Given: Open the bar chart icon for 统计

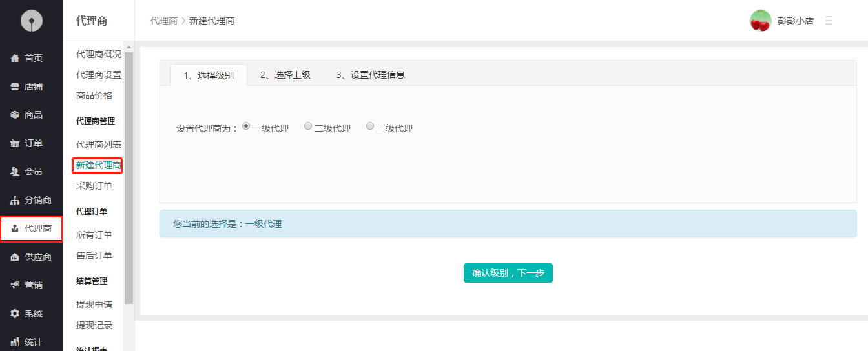Looking at the screenshot, I should click(15, 342).
